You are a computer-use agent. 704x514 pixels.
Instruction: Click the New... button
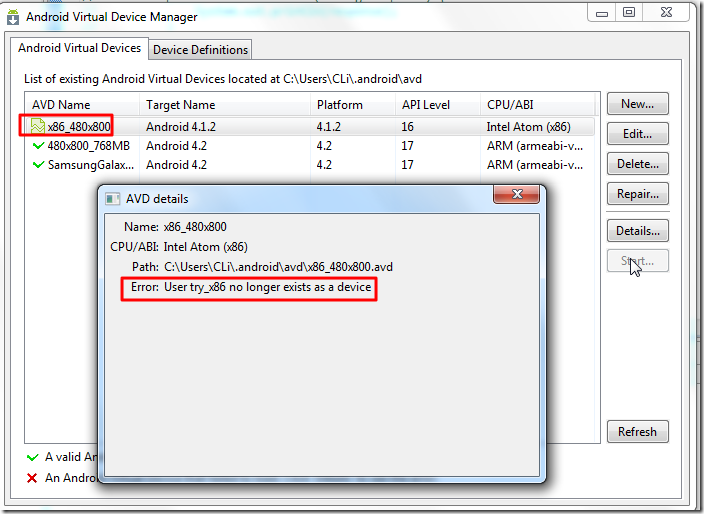[638, 104]
